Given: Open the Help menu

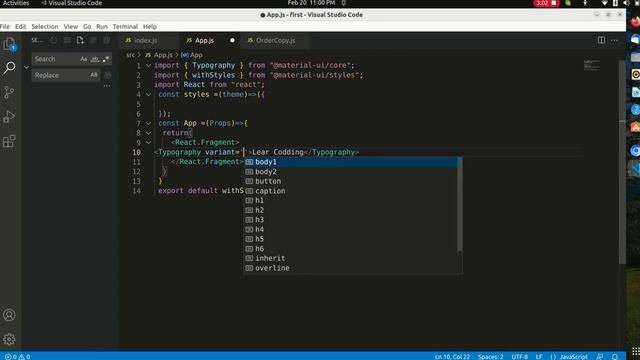Looking at the screenshot, I should pos(150,27).
